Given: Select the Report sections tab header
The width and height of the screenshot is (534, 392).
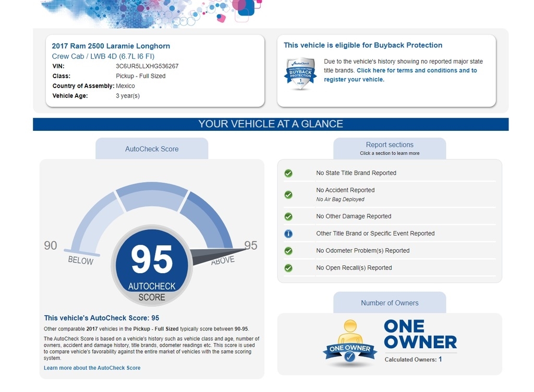Looking at the screenshot, I should click(x=390, y=148).
